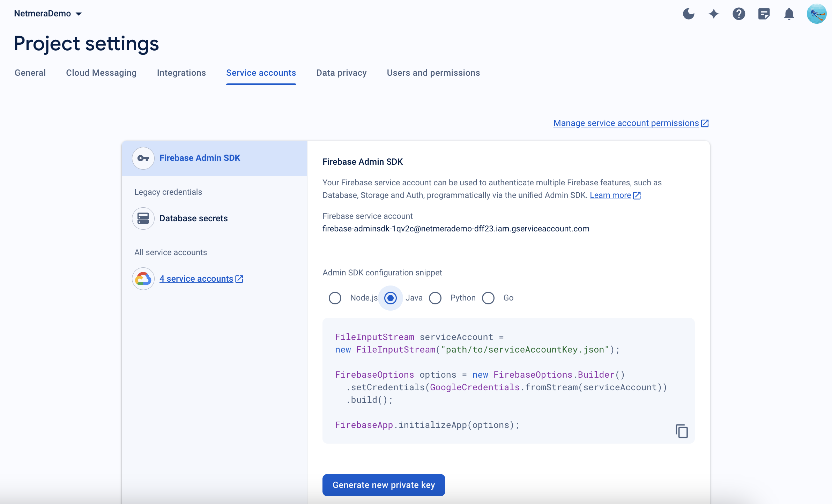Switch to the Data privacy tab

pyautogui.click(x=341, y=73)
